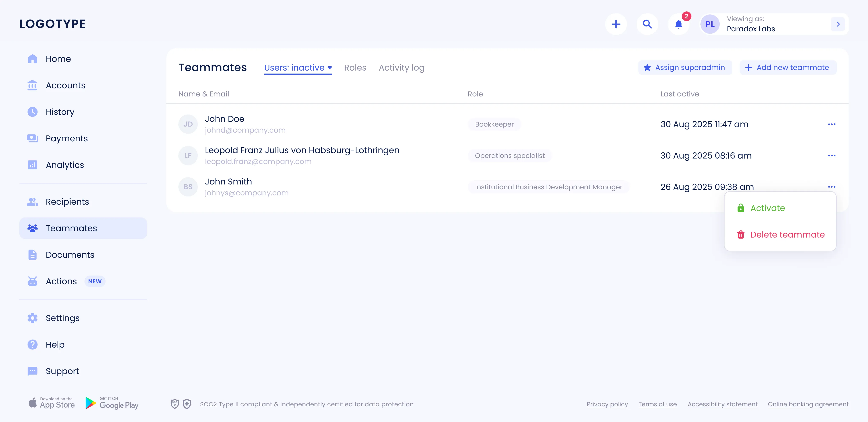Switch to the Roles tab
The image size is (868, 422).
(x=355, y=68)
